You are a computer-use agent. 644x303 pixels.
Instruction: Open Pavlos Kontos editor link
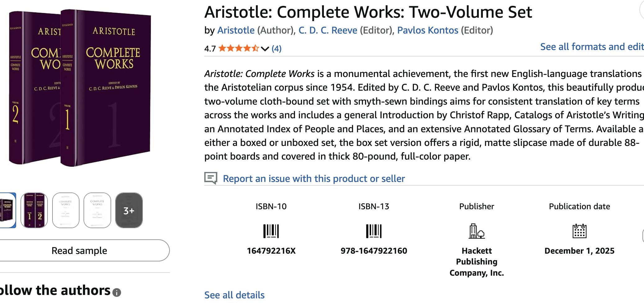click(x=428, y=30)
